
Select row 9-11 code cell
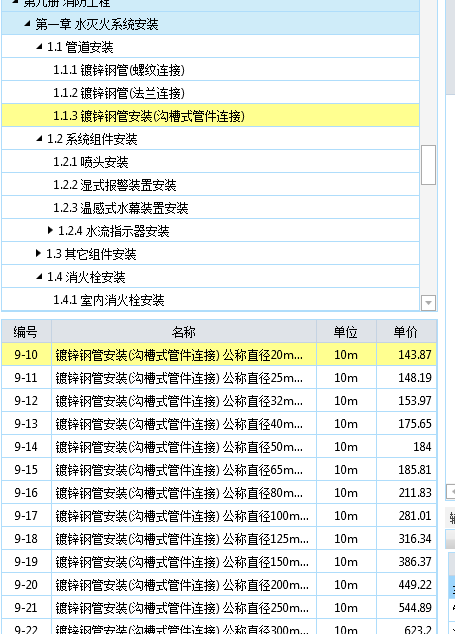click(x=26, y=378)
